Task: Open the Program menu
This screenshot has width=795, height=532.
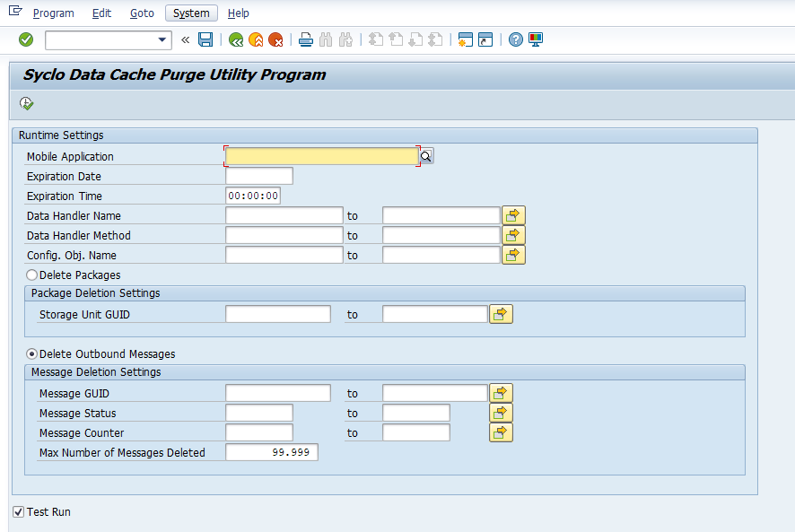Action: [x=54, y=13]
